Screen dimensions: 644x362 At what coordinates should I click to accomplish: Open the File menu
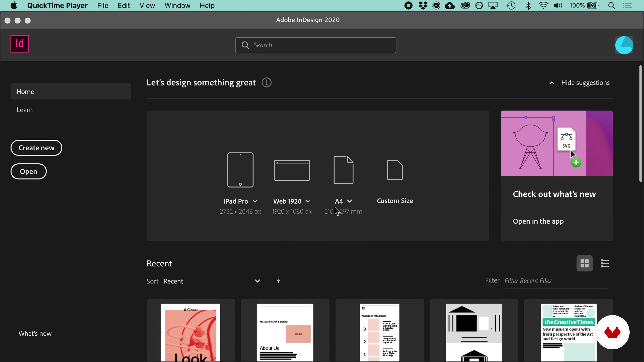[x=103, y=6]
